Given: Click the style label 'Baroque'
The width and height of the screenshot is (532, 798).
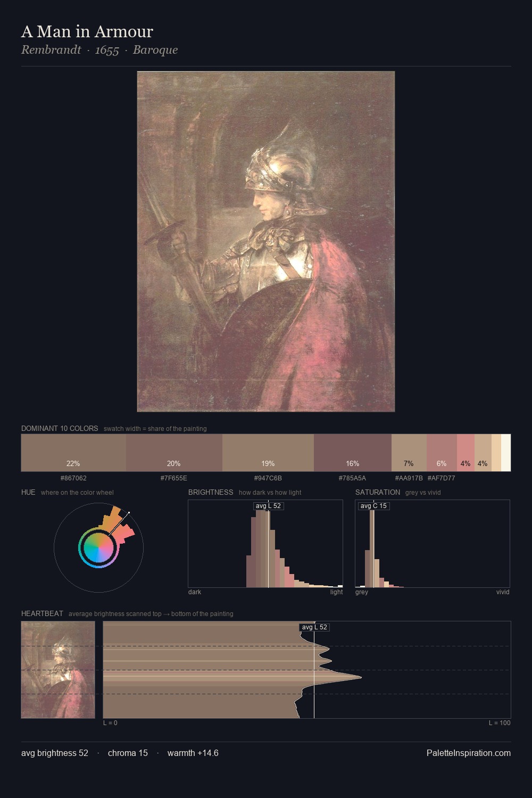Looking at the screenshot, I should pyautogui.click(x=155, y=50).
